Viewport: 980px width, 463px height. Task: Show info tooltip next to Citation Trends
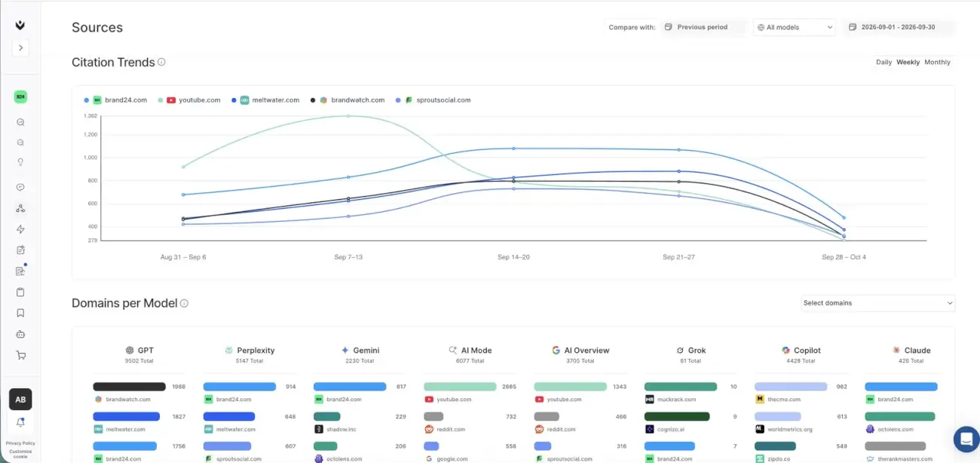(161, 63)
